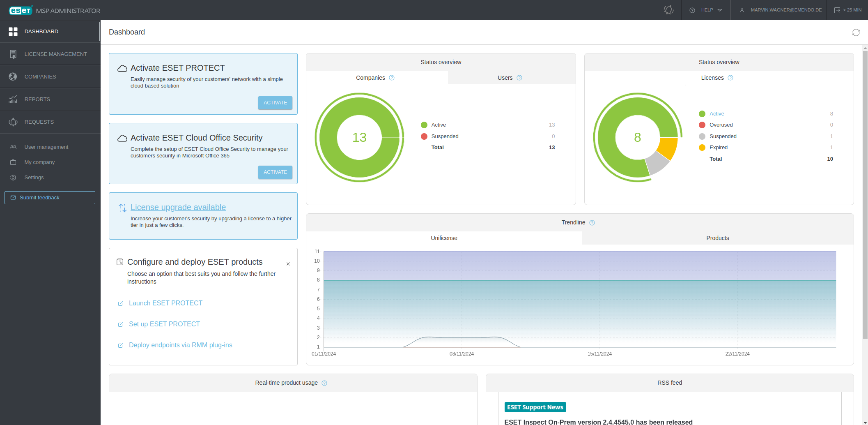Viewport: 868px width, 425px height.
Task: Activate ESET PROTECT button
Action: coord(275,103)
